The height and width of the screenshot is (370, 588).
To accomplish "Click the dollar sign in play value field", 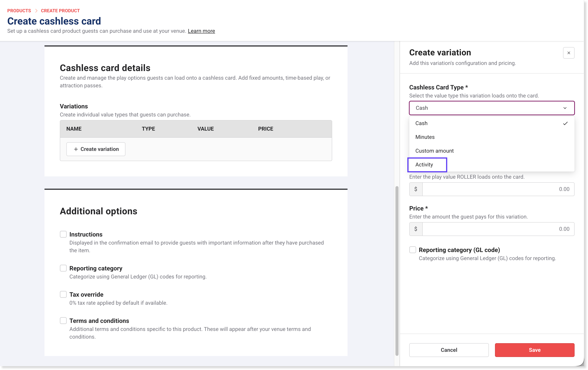I will coord(416,189).
